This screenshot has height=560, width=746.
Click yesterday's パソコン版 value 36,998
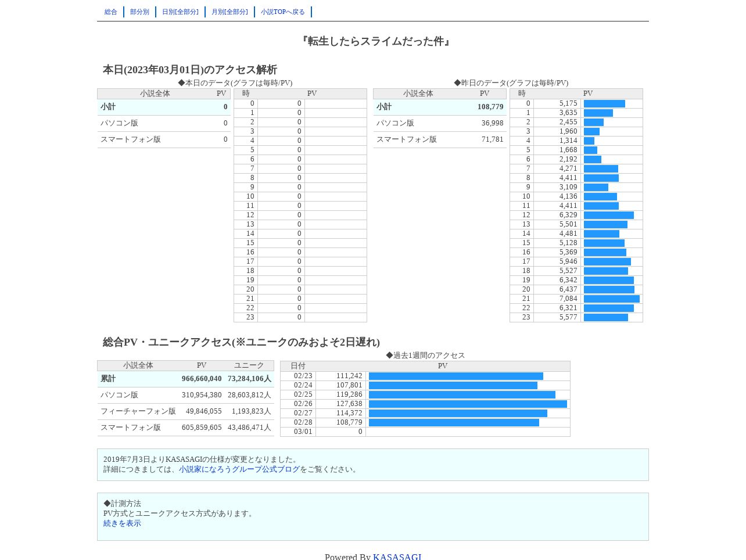click(x=492, y=123)
